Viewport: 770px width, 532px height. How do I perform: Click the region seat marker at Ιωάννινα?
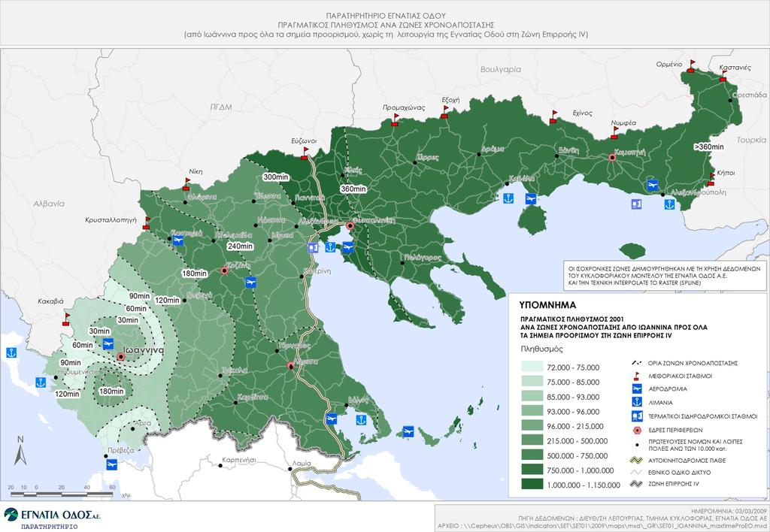(121, 357)
